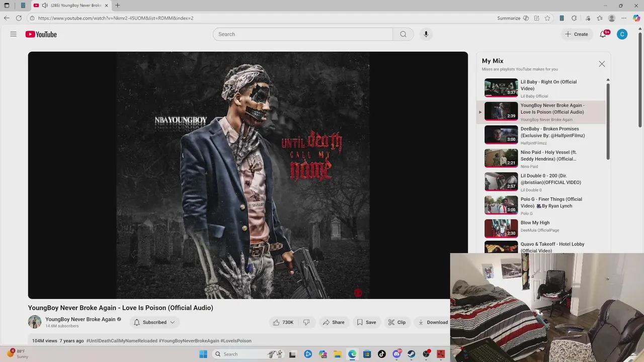Like the video with thumbs up
The height and width of the screenshot is (362, 644).
coord(283,322)
